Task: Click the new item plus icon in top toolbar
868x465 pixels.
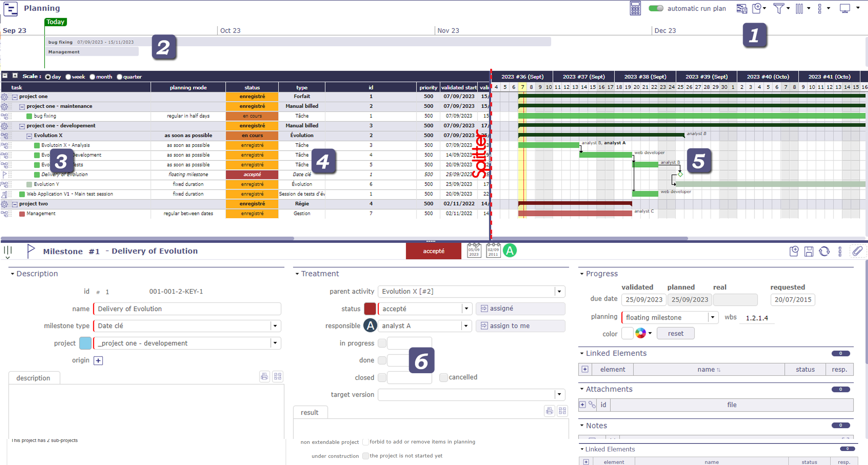Action: [x=757, y=8]
